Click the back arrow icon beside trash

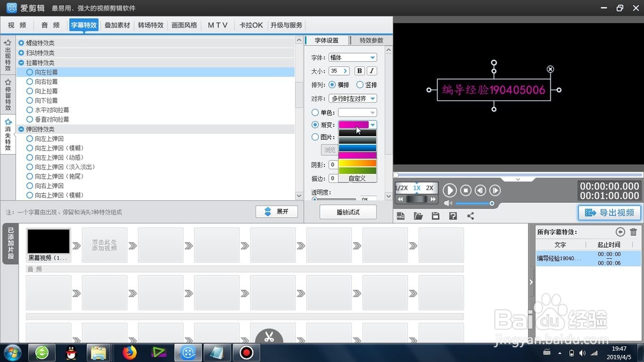pos(620,232)
